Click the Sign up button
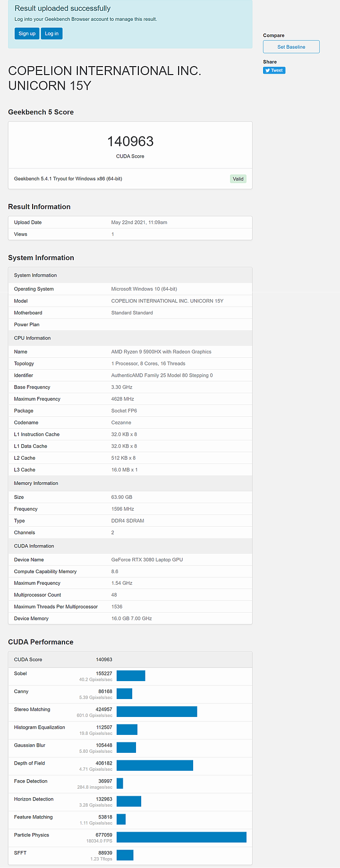The height and width of the screenshot is (868, 340). 27,34
